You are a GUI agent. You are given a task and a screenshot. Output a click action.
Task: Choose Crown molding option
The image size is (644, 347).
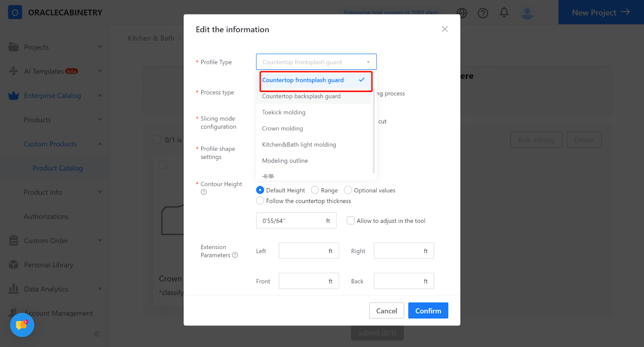[283, 129]
